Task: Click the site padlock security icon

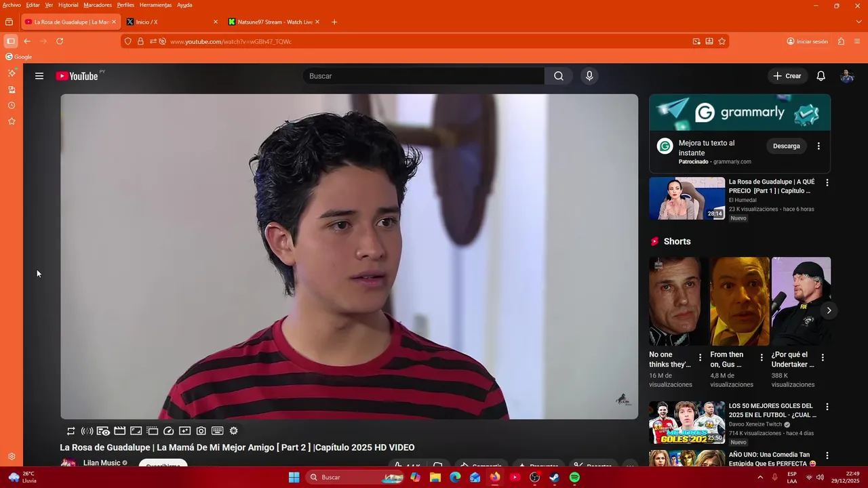Action: pos(140,41)
